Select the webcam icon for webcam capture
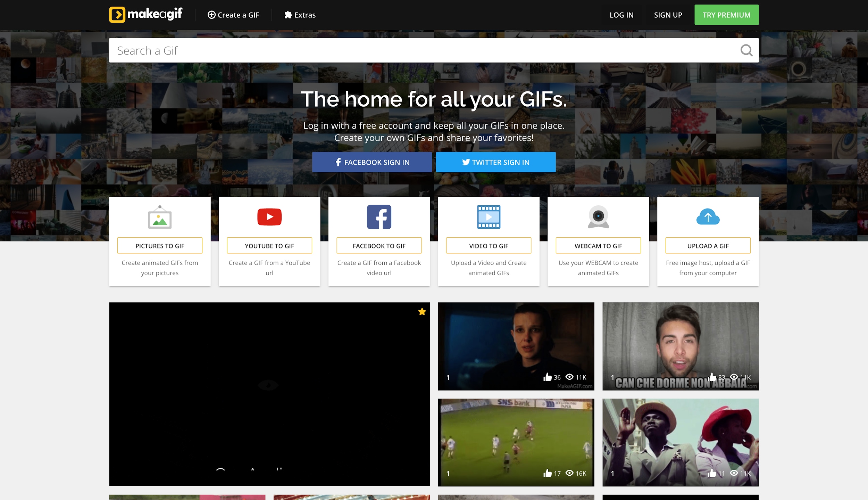Screen dimensions: 868x500 [598, 216]
